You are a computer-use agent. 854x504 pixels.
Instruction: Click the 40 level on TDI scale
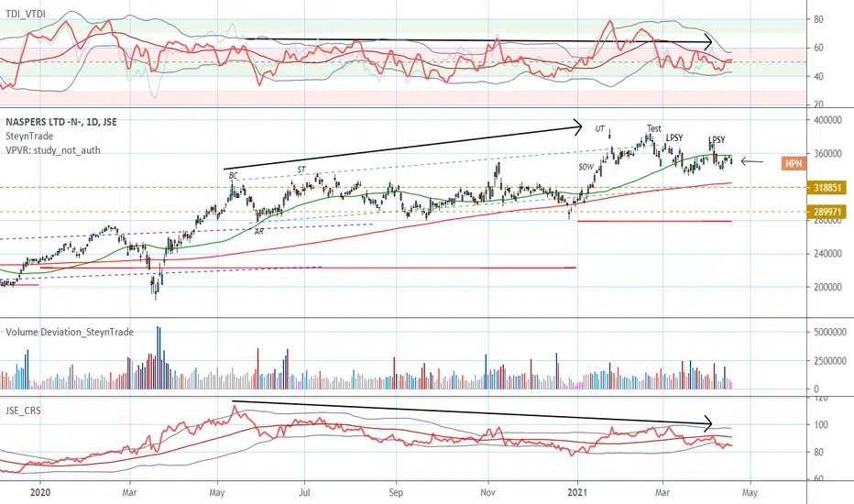pos(818,76)
